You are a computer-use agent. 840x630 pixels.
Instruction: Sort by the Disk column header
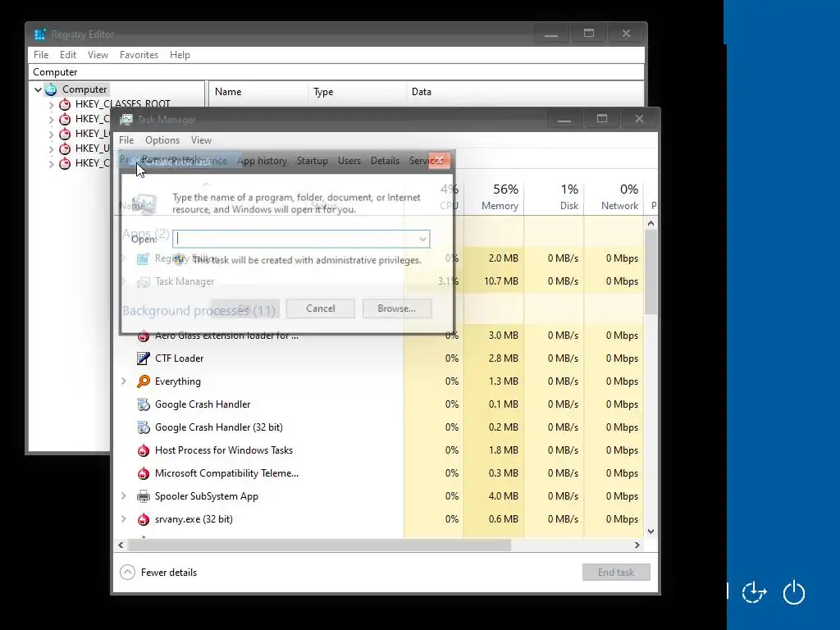pyautogui.click(x=554, y=197)
